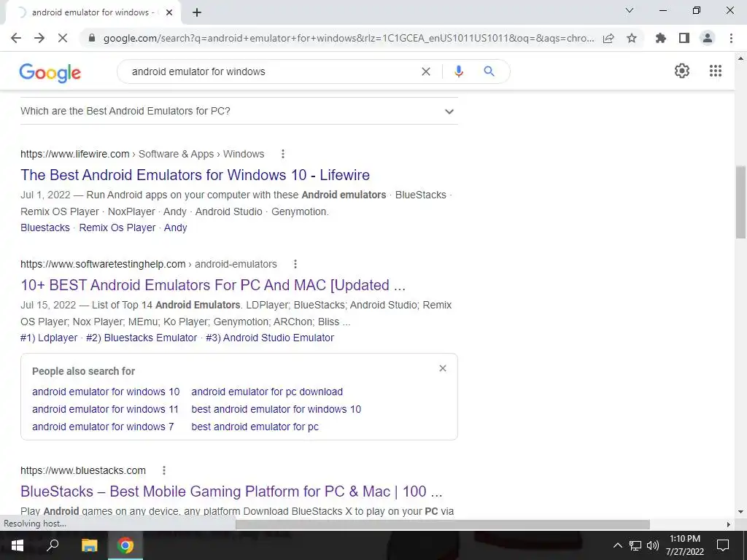Expand 'Which are the Best Android Emulators for PC?'
Viewport: 747px width, 560px height.
(x=239, y=111)
